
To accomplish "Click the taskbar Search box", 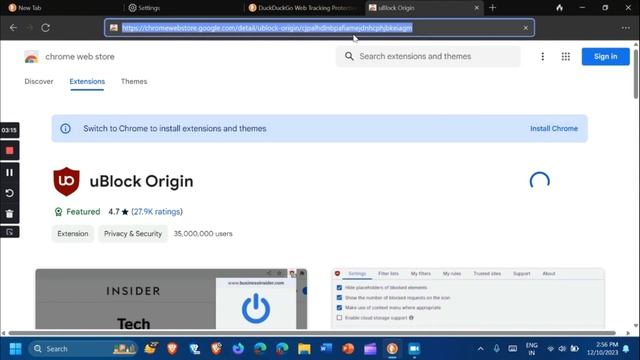I will pos(83,349).
